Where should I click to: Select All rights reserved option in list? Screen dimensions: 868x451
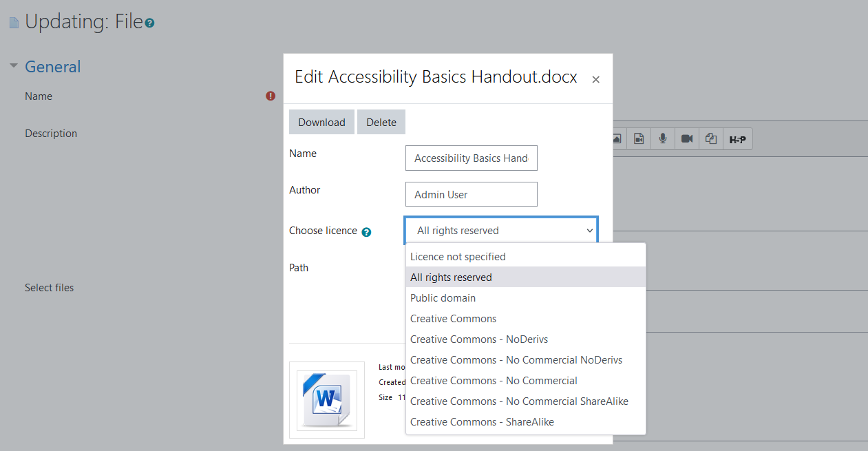[526, 277]
